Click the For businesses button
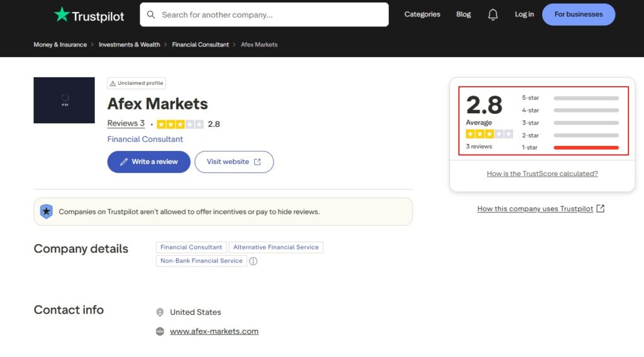644x357 pixels. pyautogui.click(x=578, y=14)
